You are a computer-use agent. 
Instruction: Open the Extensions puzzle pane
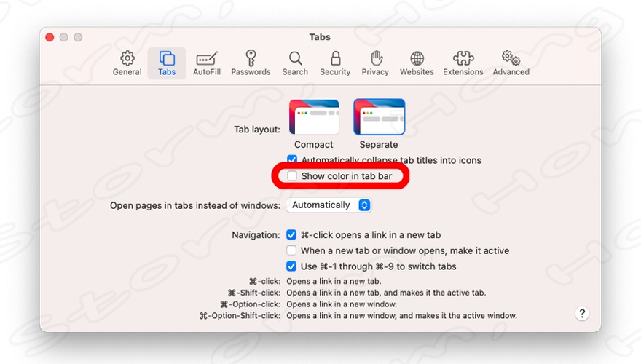[x=463, y=63]
